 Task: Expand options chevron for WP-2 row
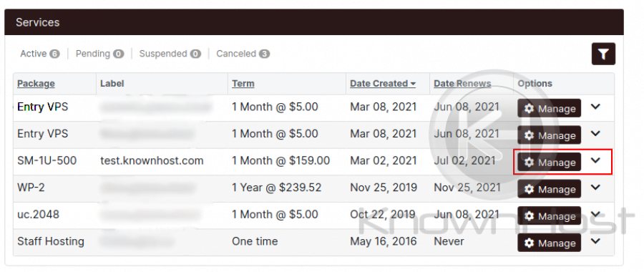595,188
